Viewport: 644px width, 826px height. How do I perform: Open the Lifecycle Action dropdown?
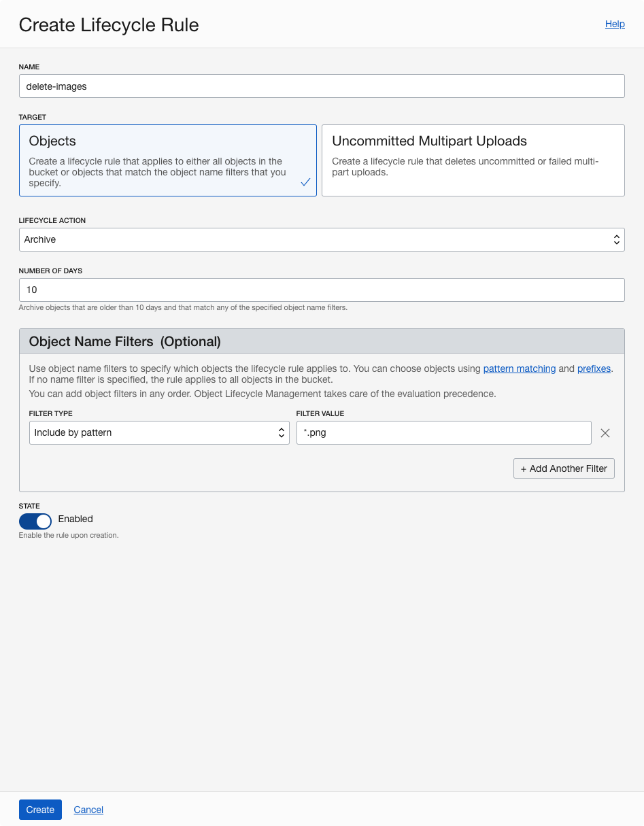321,239
